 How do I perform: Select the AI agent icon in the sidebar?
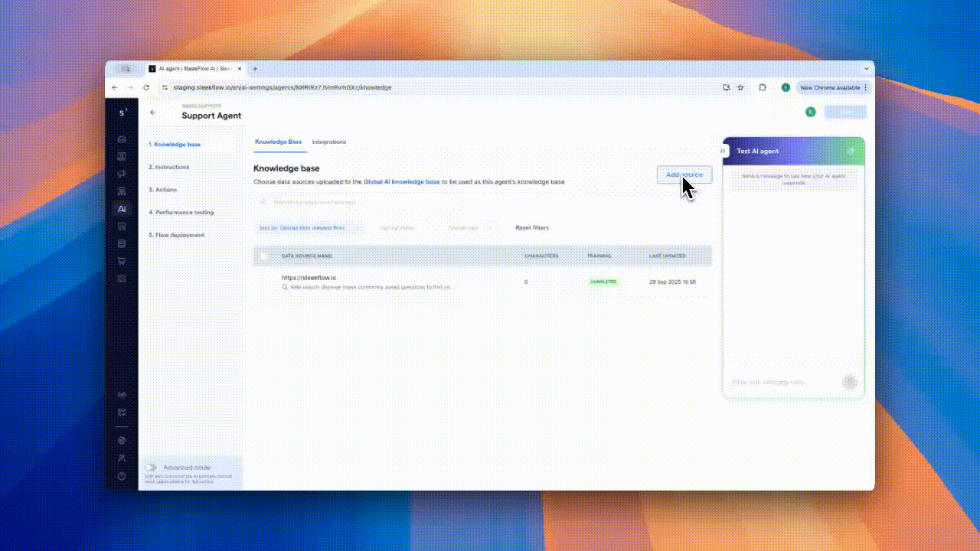click(x=122, y=208)
